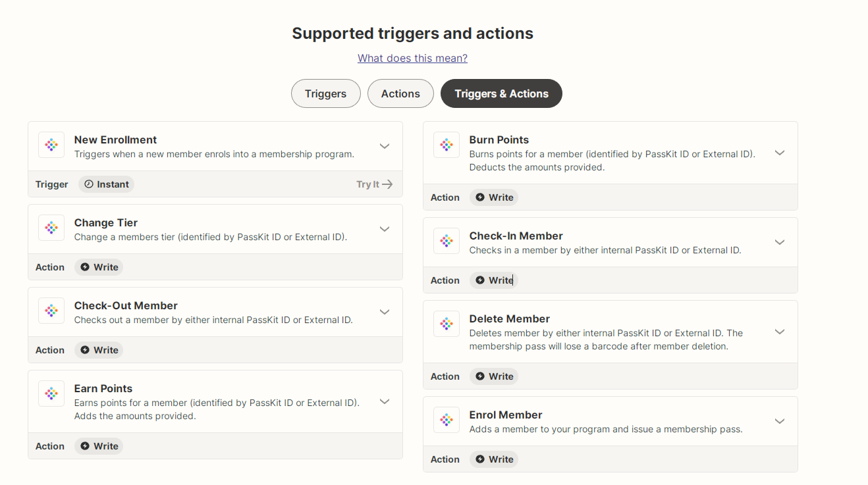Switch to the Triggers filter tab
The height and width of the screenshot is (485, 868).
point(325,93)
